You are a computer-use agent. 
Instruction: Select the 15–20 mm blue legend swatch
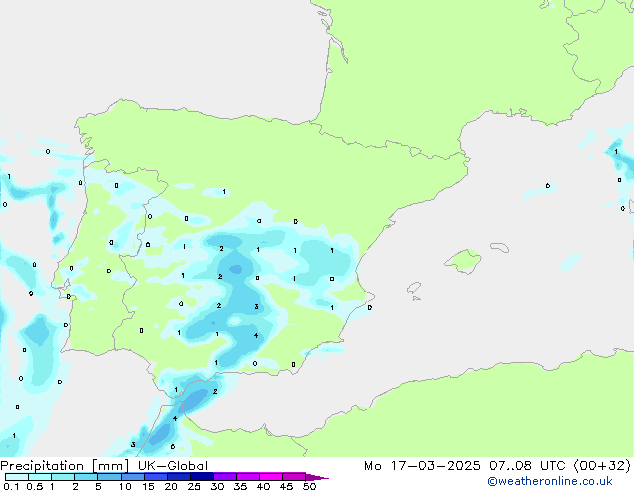click(155, 477)
